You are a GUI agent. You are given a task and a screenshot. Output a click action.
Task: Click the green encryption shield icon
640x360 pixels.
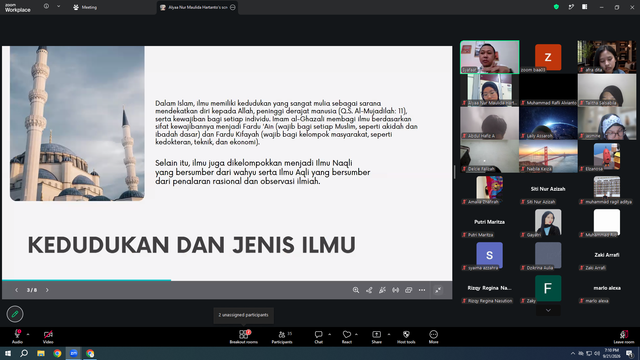556,7
